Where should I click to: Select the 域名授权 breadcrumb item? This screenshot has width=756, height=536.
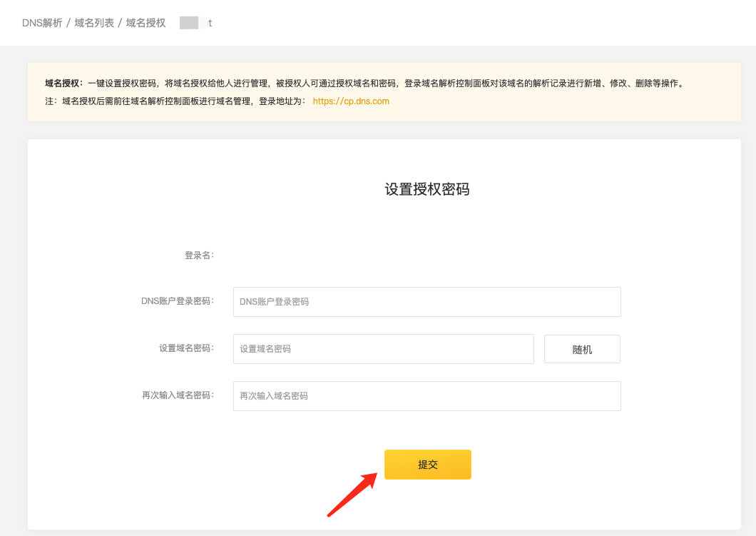(x=145, y=23)
